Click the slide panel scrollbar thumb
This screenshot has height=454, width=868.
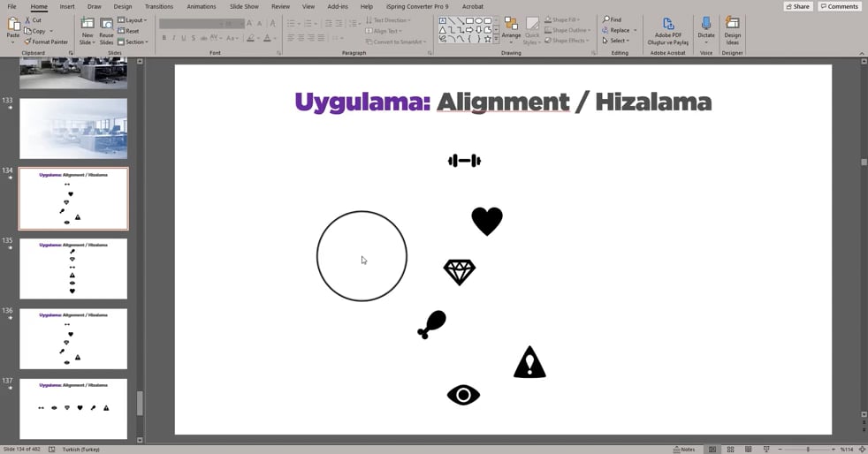point(140,403)
